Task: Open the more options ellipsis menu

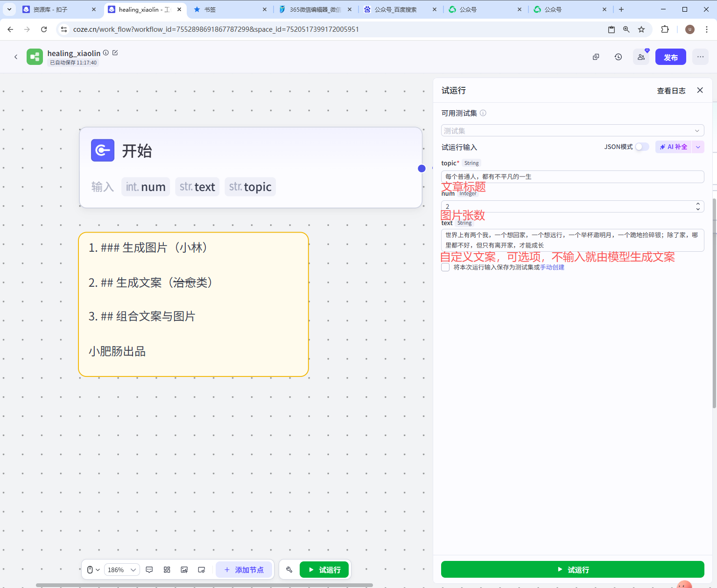Action: coord(701,57)
